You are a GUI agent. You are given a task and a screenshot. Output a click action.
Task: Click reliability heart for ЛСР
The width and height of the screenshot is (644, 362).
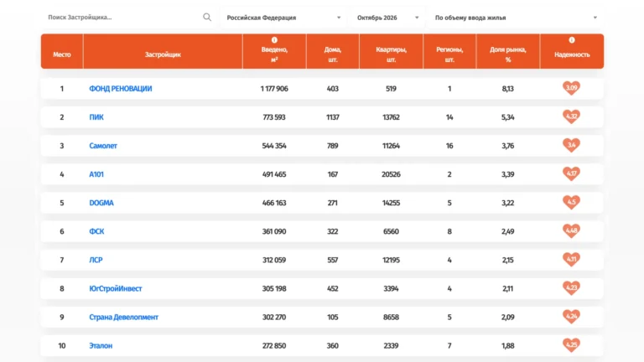(571, 260)
